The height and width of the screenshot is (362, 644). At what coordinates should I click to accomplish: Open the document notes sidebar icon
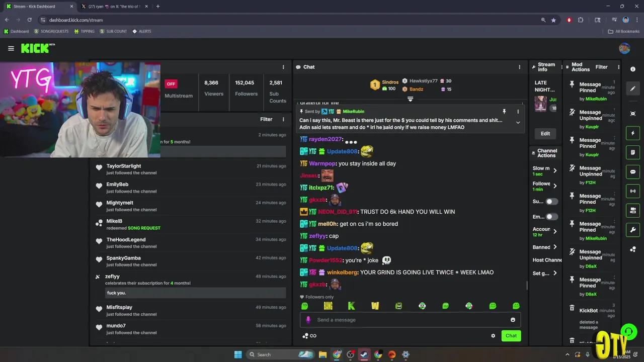633,152
